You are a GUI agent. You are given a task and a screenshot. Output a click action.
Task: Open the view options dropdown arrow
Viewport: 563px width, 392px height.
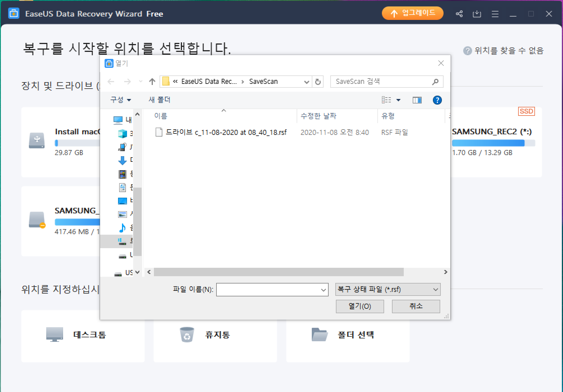[398, 100]
